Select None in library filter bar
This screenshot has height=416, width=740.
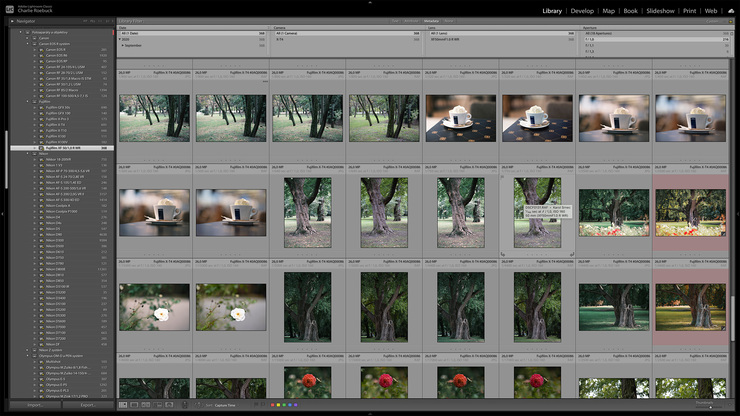click(448, 21)
